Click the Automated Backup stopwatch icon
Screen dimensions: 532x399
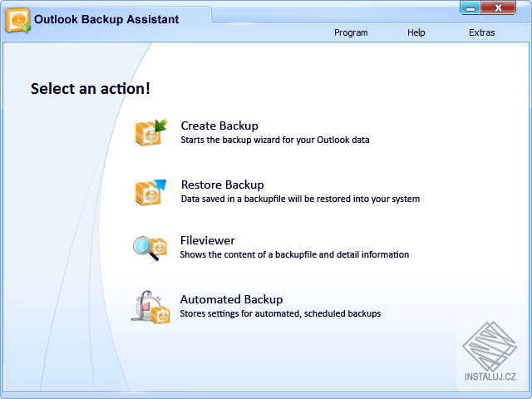tap(150, 307)
